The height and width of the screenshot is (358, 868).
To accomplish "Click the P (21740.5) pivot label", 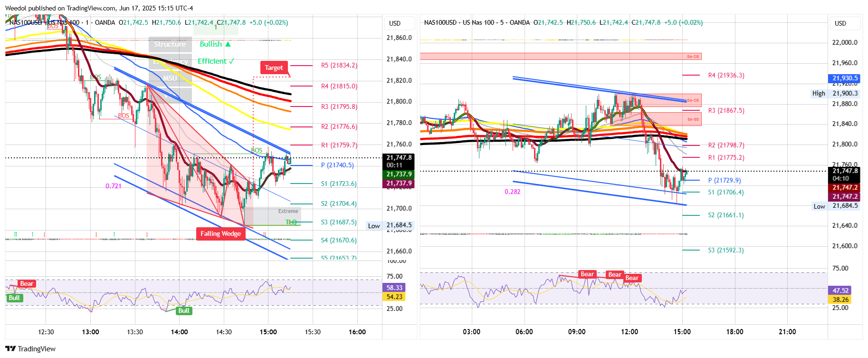I will click(x=337, y=165).
